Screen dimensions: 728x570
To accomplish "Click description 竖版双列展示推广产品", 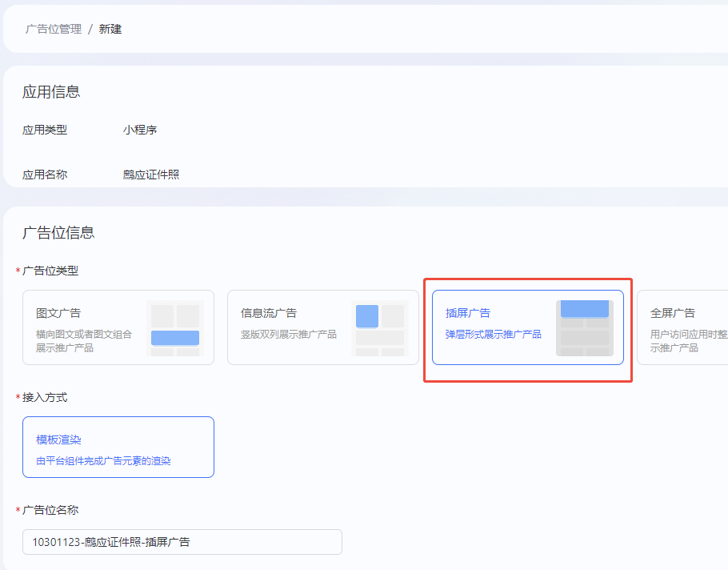I will [288, 334].
